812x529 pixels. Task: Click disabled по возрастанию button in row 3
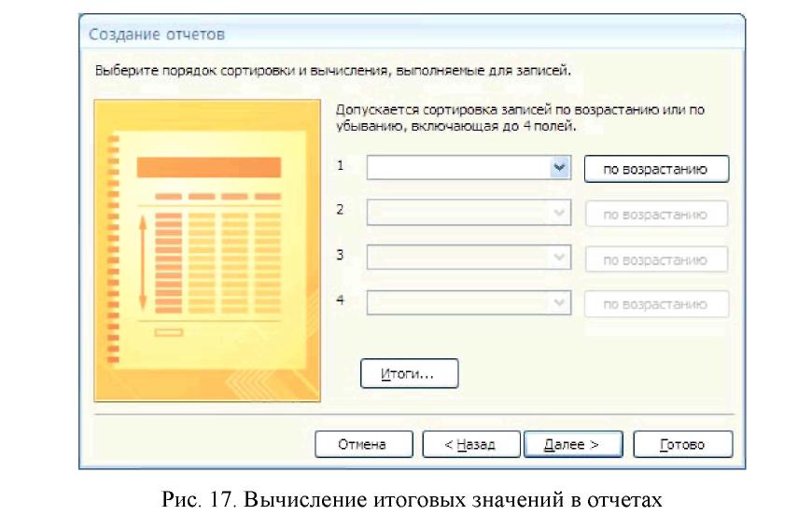point(656,259)
